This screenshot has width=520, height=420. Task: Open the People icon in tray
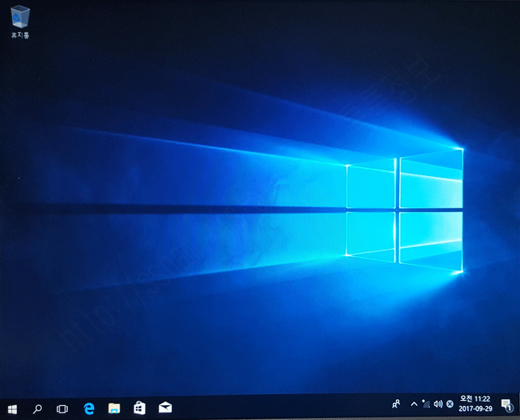click(396, 404)
